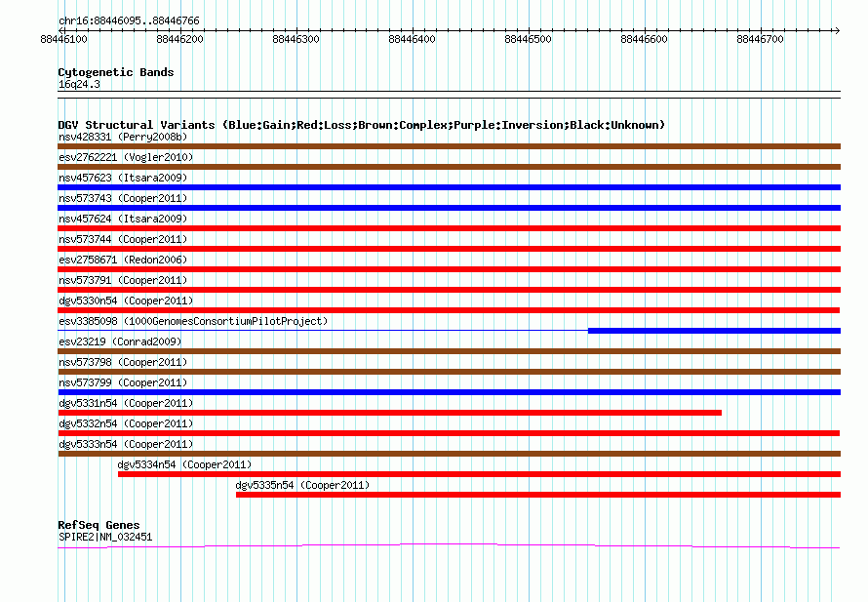Click ruler position 88446200
This screenshot has width=868, height=602.
point(179,39)
